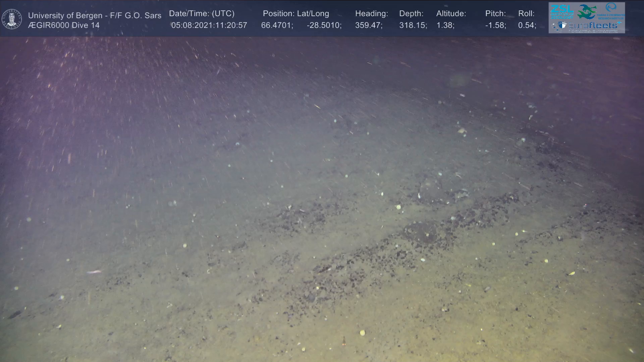
Task: Click the heading value 359.47
Action: tap(368, 25)
